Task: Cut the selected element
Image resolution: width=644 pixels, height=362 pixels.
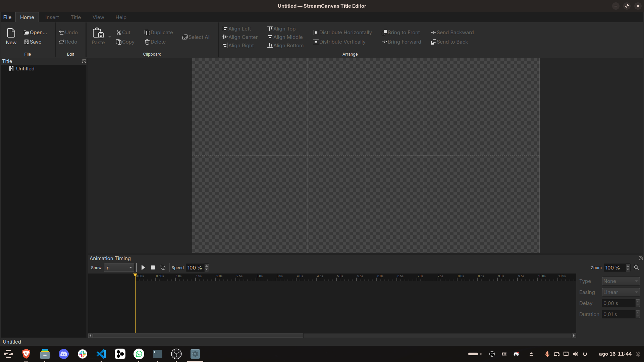Action: (x=123, y=33)
